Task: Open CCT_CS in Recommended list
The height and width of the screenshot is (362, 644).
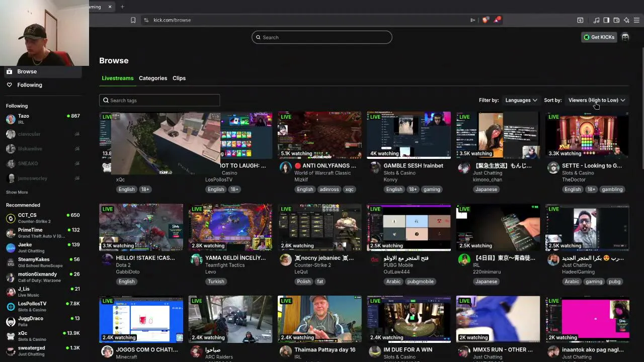Action: tap(43, 218)
